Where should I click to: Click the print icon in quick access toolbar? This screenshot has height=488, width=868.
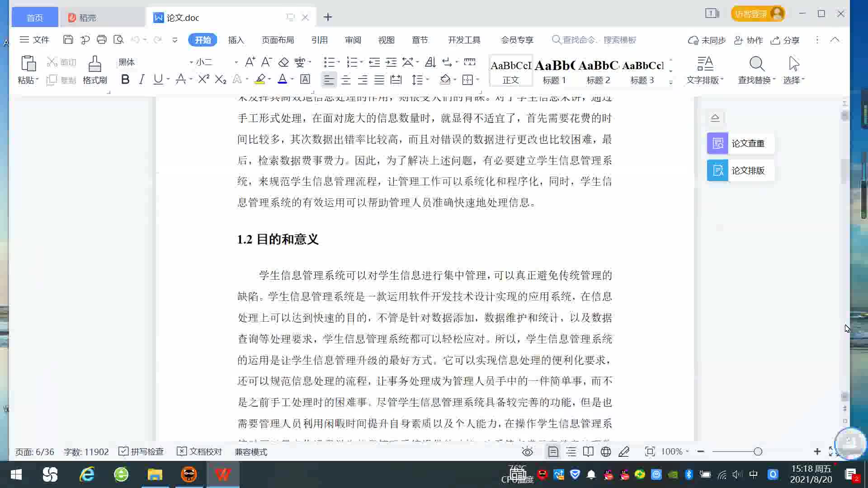click(102, 40)
